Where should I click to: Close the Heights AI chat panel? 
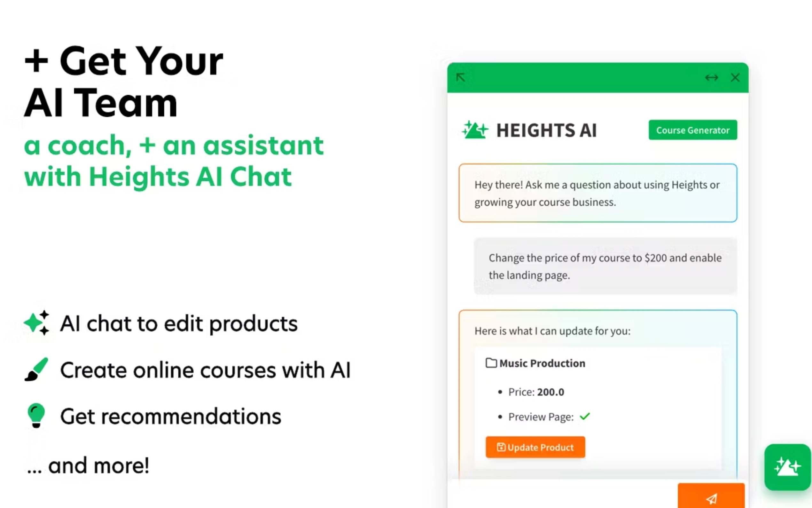click(735, 78)
